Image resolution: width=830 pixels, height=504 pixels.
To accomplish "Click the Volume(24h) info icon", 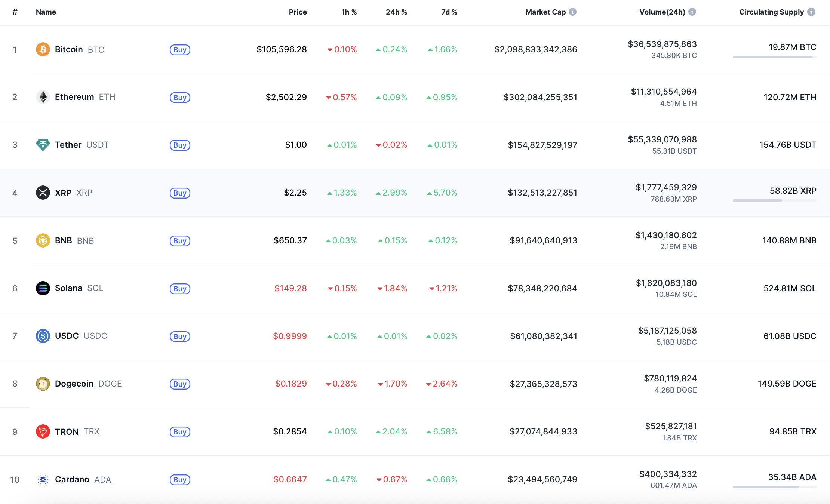I will [692, 12].
